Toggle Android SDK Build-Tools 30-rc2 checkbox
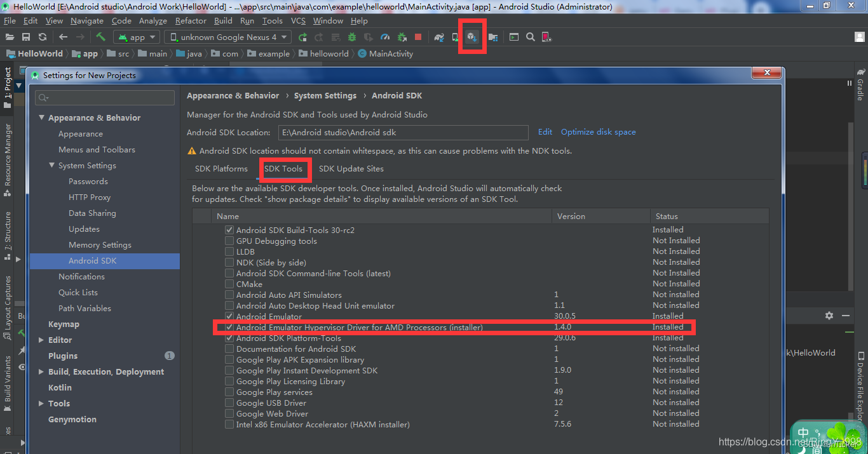868x454 pixels. point(229,230)
